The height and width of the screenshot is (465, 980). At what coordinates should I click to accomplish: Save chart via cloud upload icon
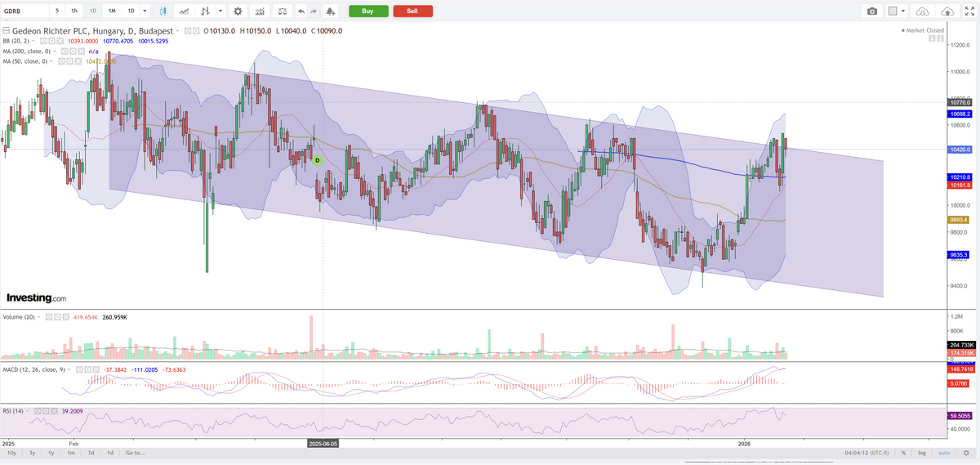point(947,11)
